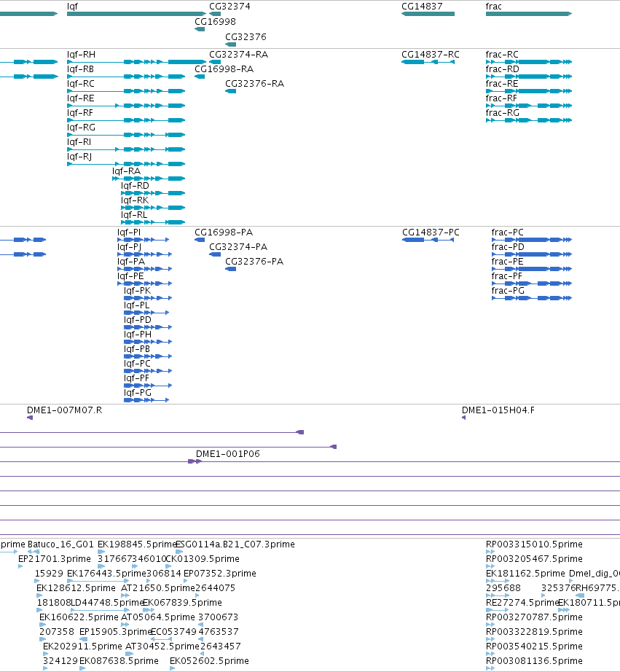Select protein lqf-PB
Screen dimensions: 620x672
pyautogui.click(x=148, y=356)
